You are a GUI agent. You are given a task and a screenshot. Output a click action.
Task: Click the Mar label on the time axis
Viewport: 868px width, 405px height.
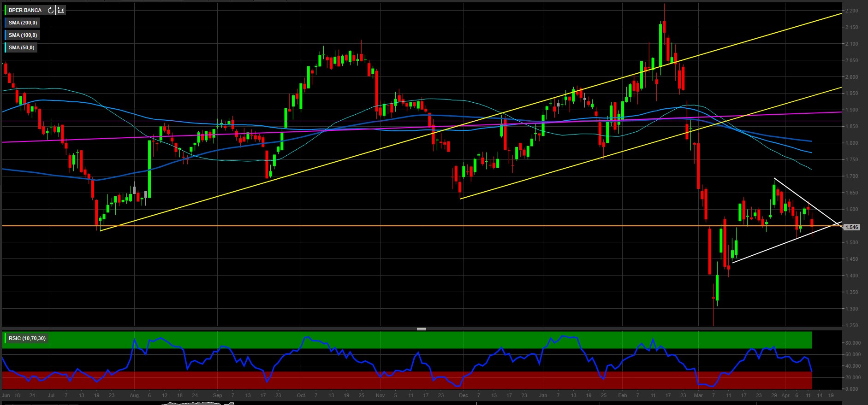(698, 395)
